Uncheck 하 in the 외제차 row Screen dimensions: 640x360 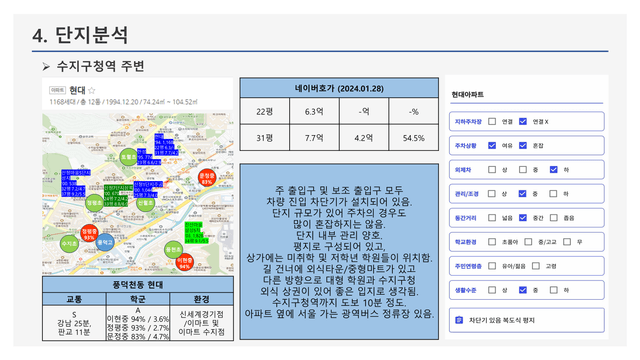click(x=553, y=169)
